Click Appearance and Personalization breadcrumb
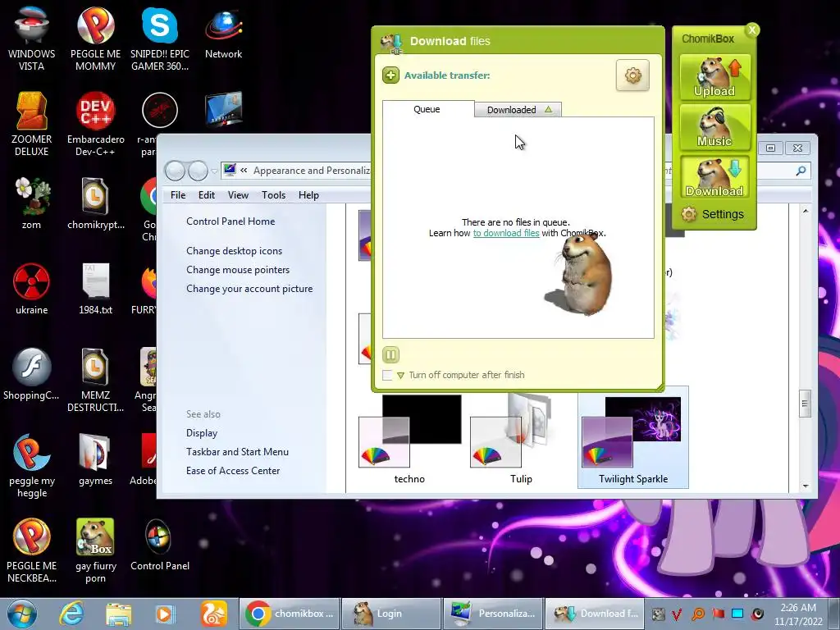Screen dimensions: 840x630 311,171
